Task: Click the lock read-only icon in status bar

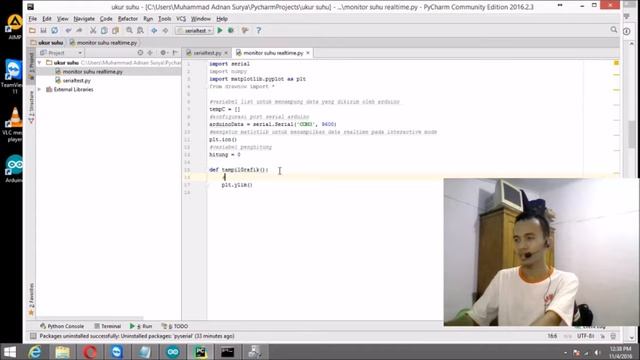Action: (603, 336)
